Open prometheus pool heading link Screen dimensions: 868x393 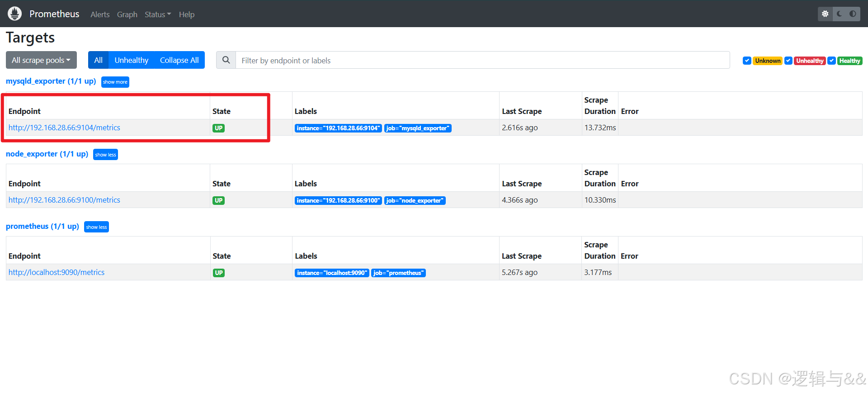click(x=42, y=226)
